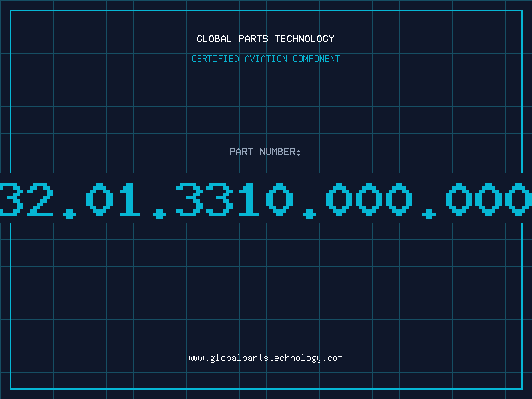Open the www.globalpartstechnology.com link
Viewport: 532px width, 399px height.
(x=265, y=358)
